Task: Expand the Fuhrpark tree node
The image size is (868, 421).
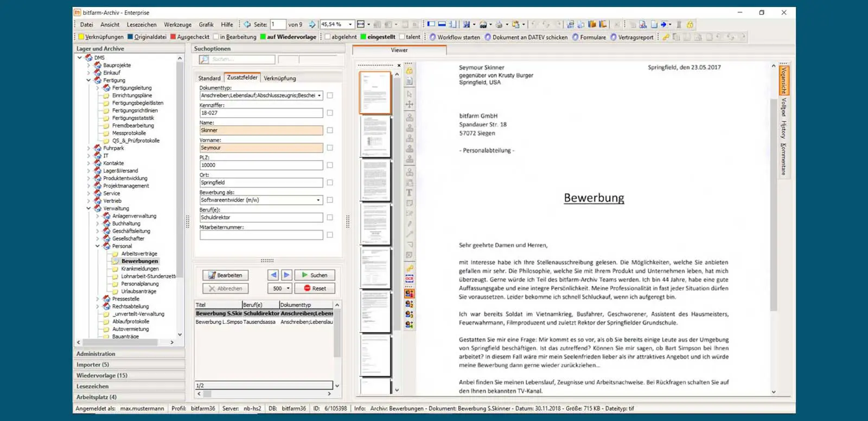Action: coord(88,148)
